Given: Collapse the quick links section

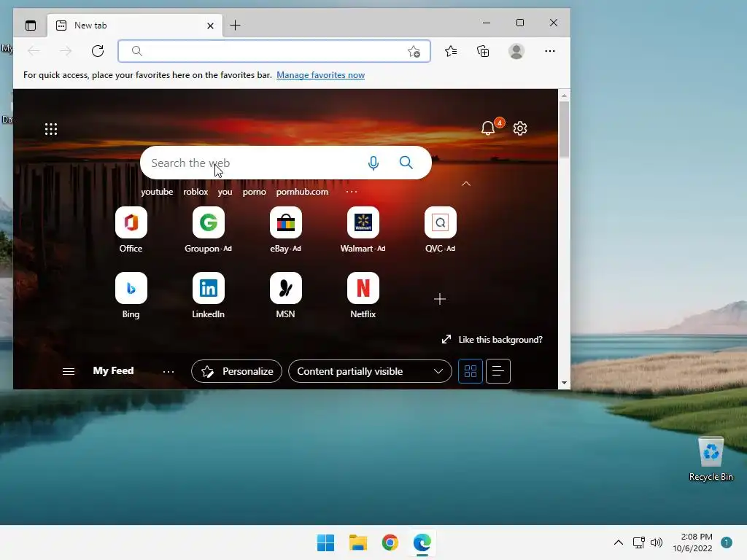Looking at the screenshot, I should [x=466, y=183].
